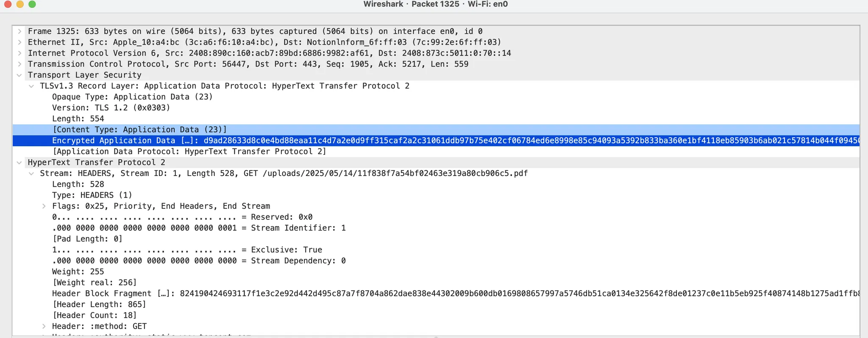Select the Exclusive: True line

187,250
